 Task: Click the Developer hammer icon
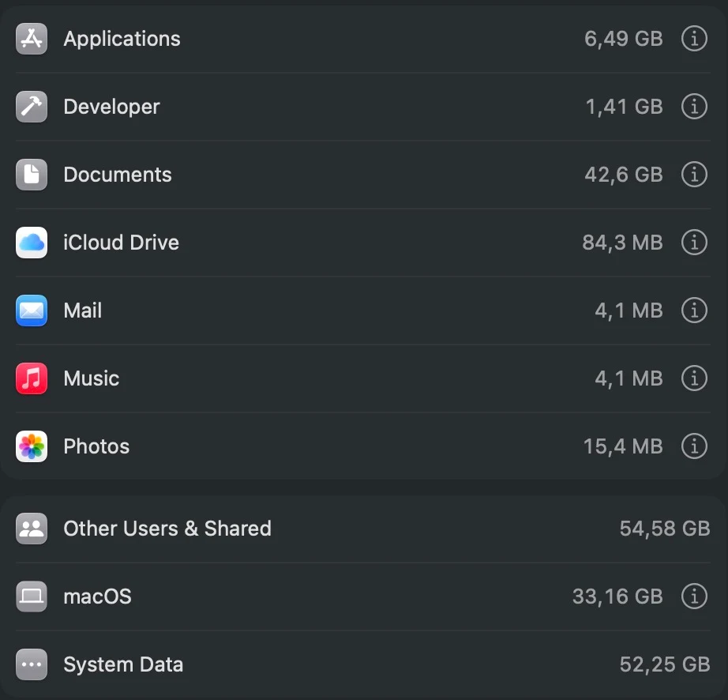tap(32, 107)
